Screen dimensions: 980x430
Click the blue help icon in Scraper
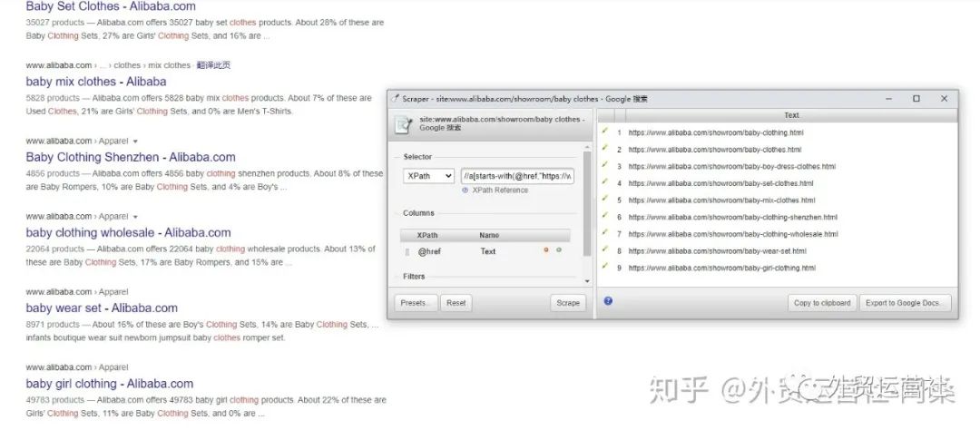(608, 301)
